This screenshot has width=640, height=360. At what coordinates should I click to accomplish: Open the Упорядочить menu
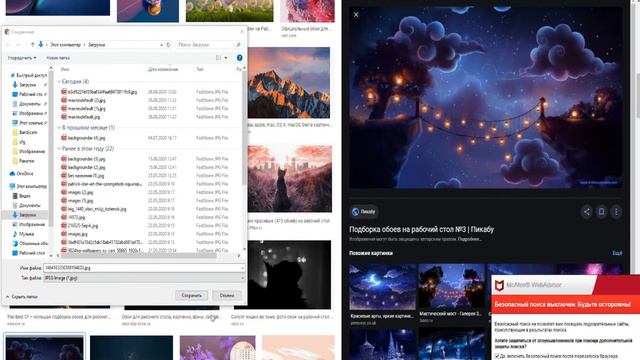tap(22, 58)
